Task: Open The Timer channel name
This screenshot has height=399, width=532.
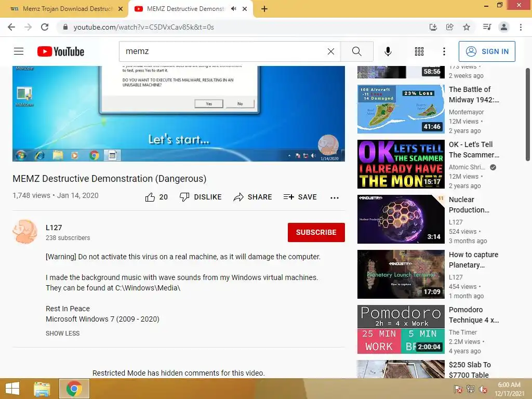Action: (463, 332)
